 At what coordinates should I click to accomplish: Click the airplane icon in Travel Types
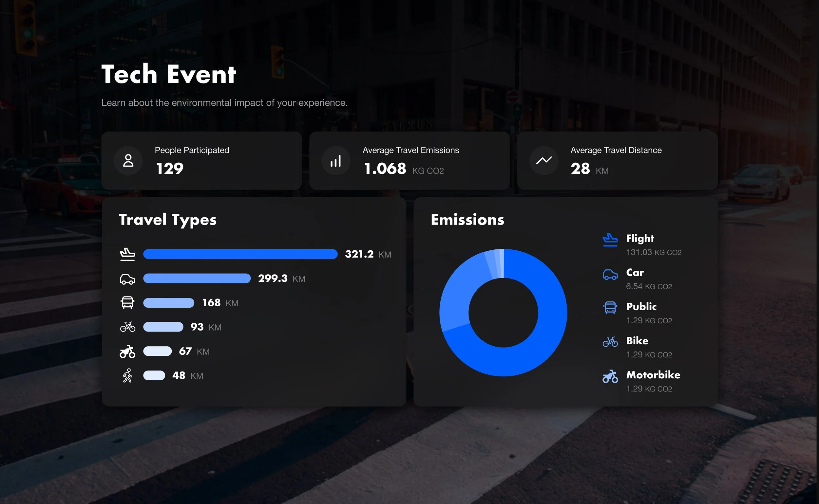127,254
